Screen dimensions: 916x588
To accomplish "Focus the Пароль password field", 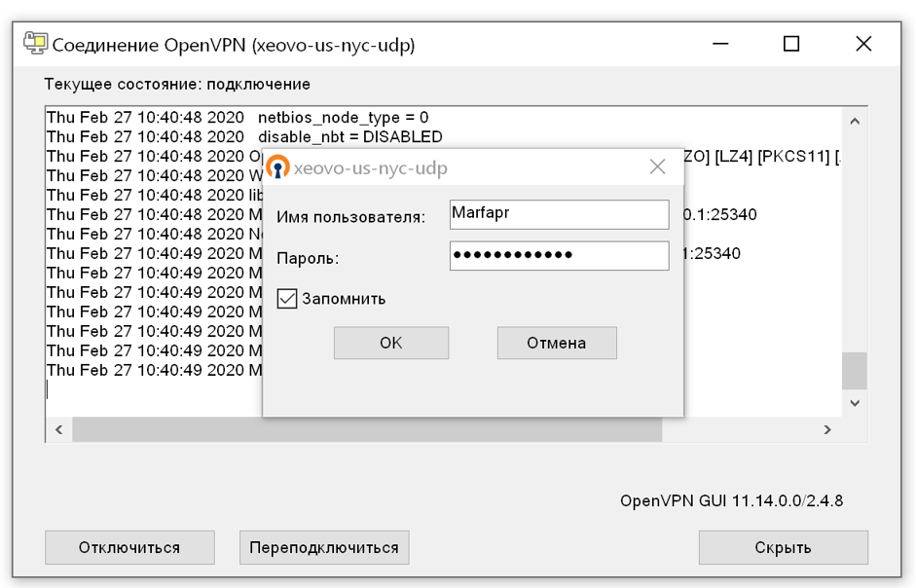I will [x=560, y=255].
